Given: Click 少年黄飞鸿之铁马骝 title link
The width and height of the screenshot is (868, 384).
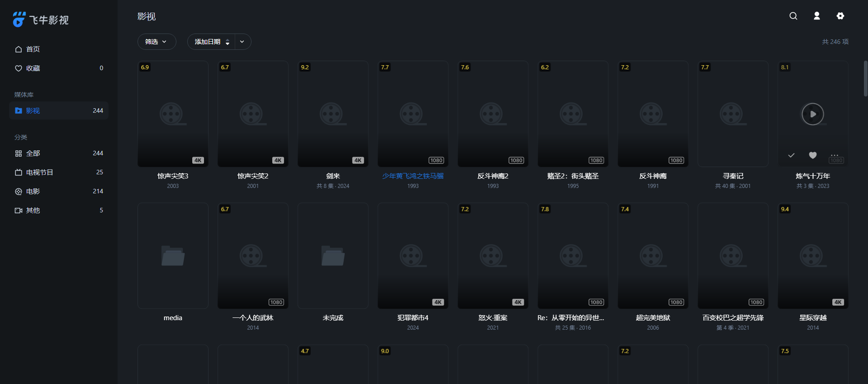Looking at the screenshot, I should [413, 176].
